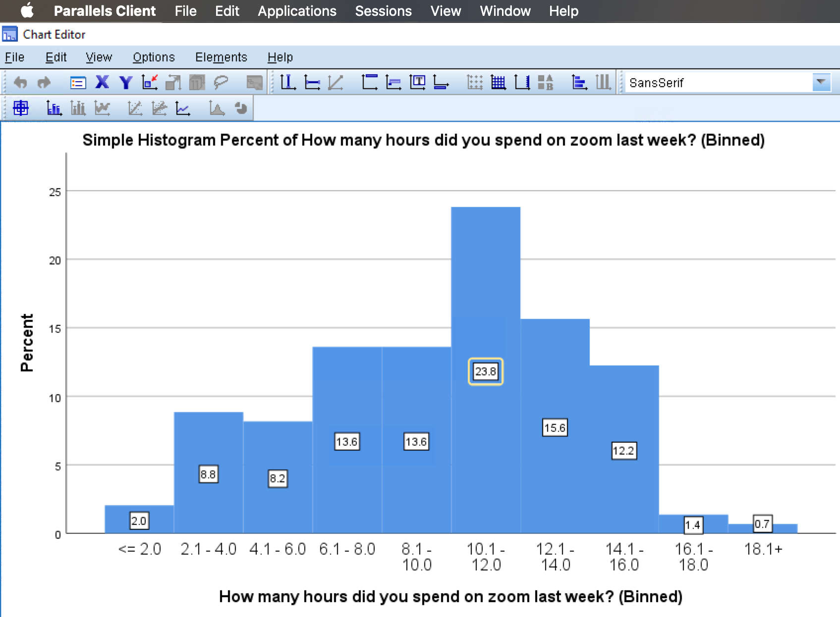840x617 pixels.
Task: Open the Chart Editor's Help menu
Action: tap(280, 57)
